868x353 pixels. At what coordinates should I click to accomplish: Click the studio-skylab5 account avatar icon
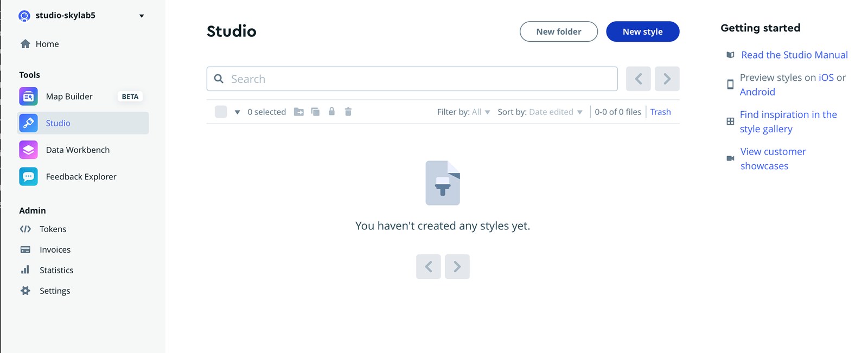coord(24,16)
